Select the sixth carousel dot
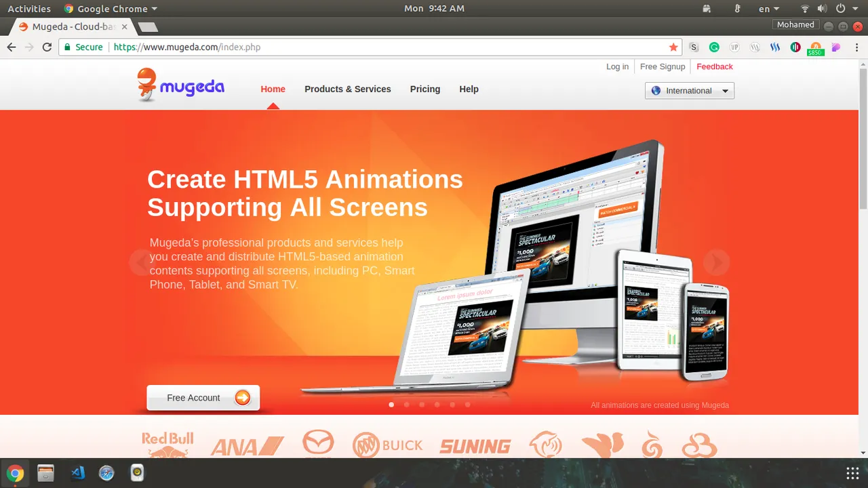868x488 pixels. 467,405
